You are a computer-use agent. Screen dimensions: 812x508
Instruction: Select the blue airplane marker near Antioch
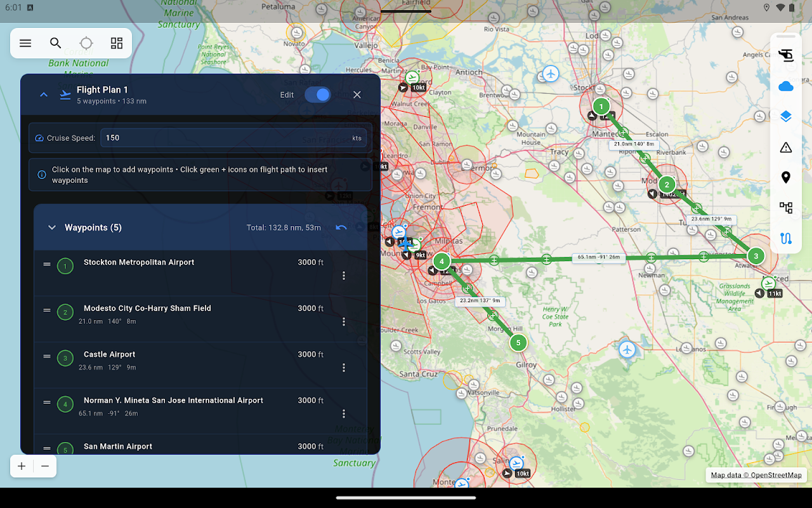point(551,74)
